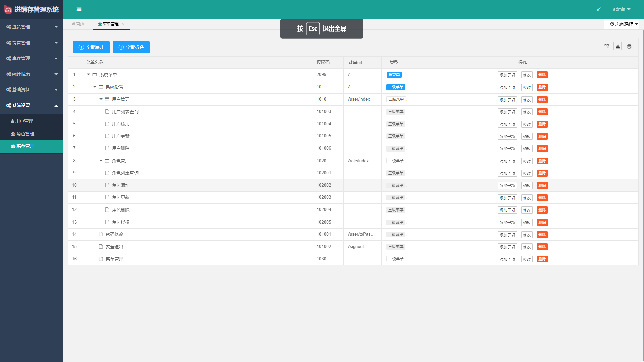Image resolution: width=644 pixels, height=362 pixels.
Task: Click the file icon beside 安全退出
Action: pos(101,247)
